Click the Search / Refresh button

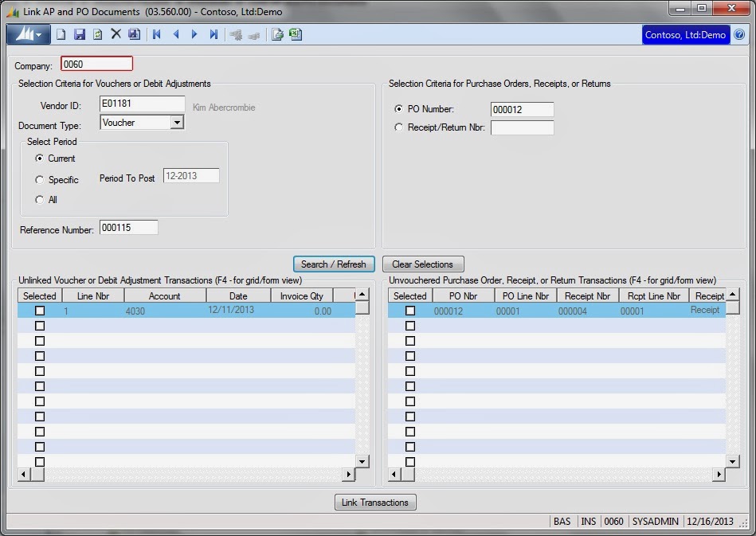tap(334, 264)
